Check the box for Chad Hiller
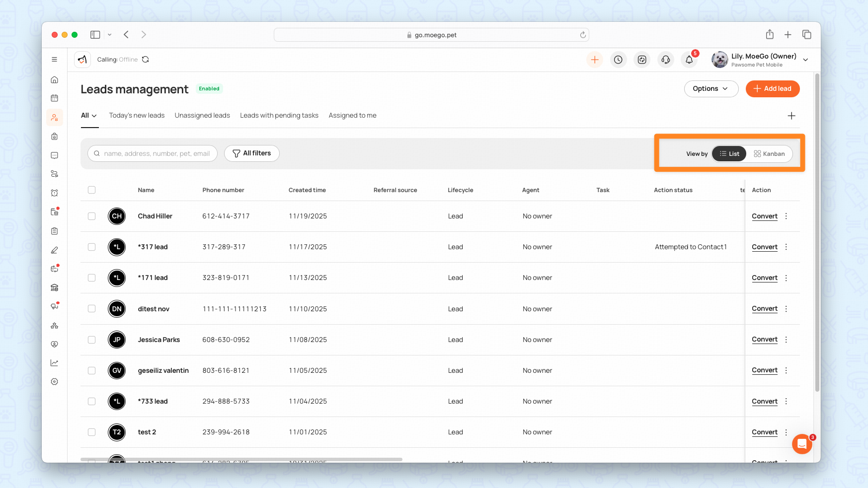 point(91,216)
